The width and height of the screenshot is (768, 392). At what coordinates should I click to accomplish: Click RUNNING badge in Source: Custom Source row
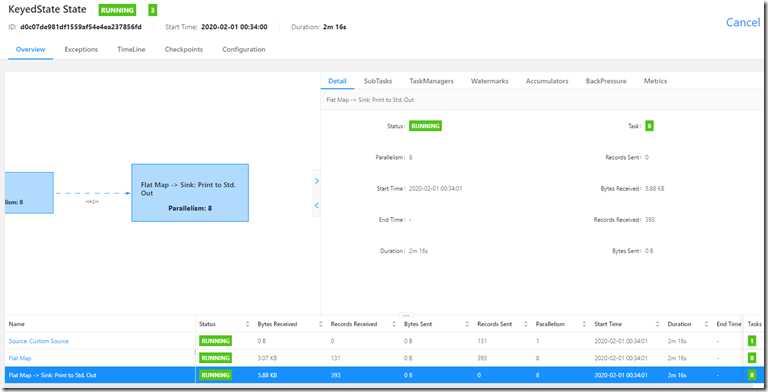tap(216, 341)
